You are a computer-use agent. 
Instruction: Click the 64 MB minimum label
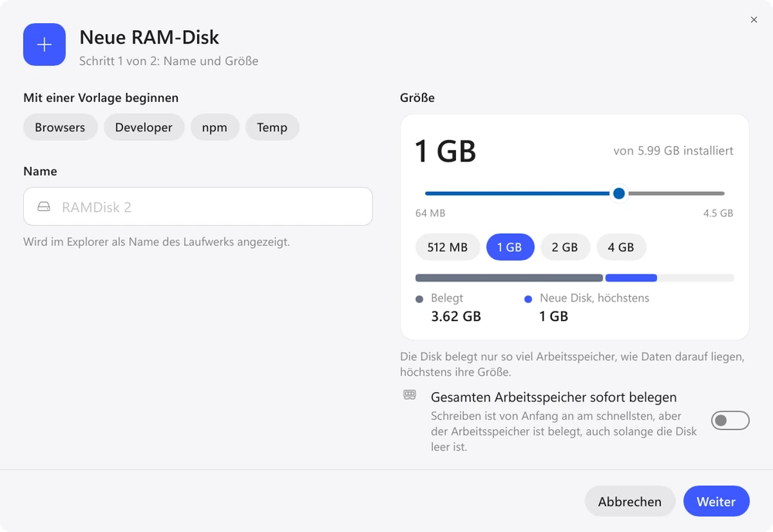tap(431, 213)
